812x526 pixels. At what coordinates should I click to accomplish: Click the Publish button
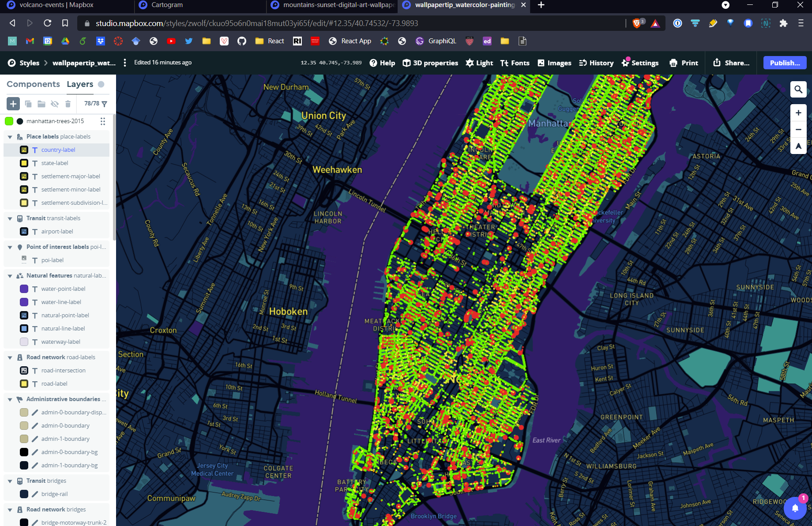click(x=785, y=63)
